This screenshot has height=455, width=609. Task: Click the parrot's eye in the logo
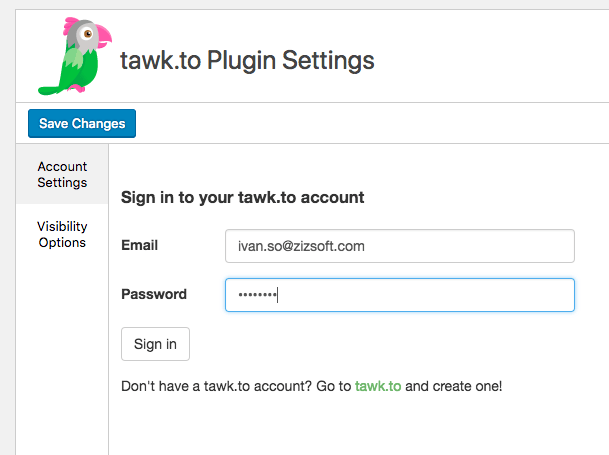pyautogui.click(x=88, y=34)
